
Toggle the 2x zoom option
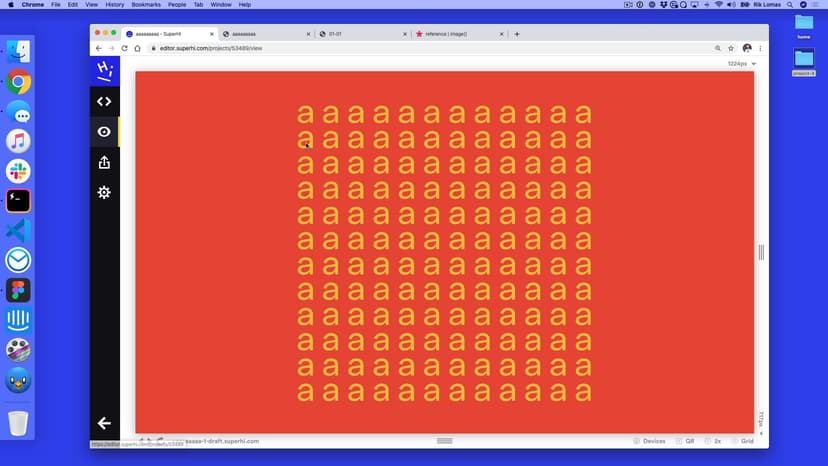tap(714, 441)
